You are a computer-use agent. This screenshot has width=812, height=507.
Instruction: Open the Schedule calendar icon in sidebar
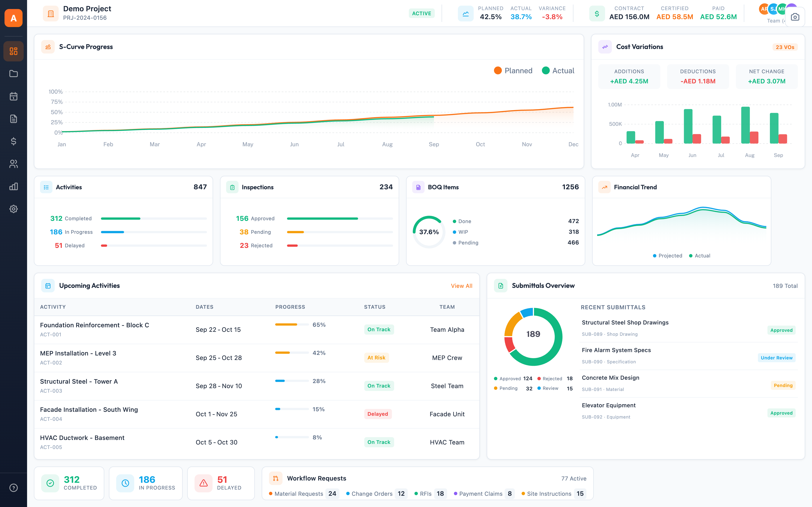point(13,96)
